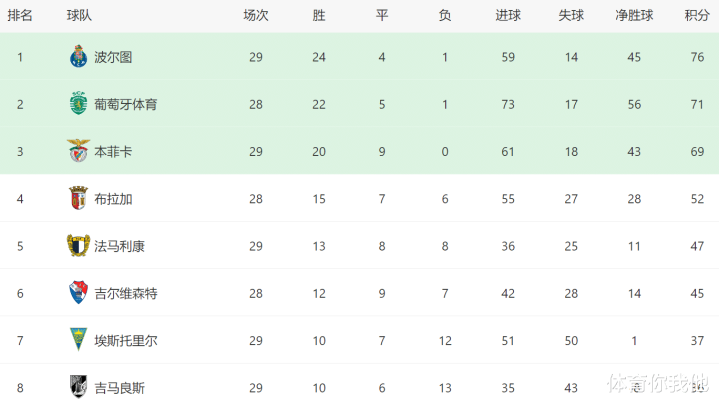Screen dimensions: 719x406
Task: Click the Guimarães black-and-white crest
Action: click(x=78, y=386)
